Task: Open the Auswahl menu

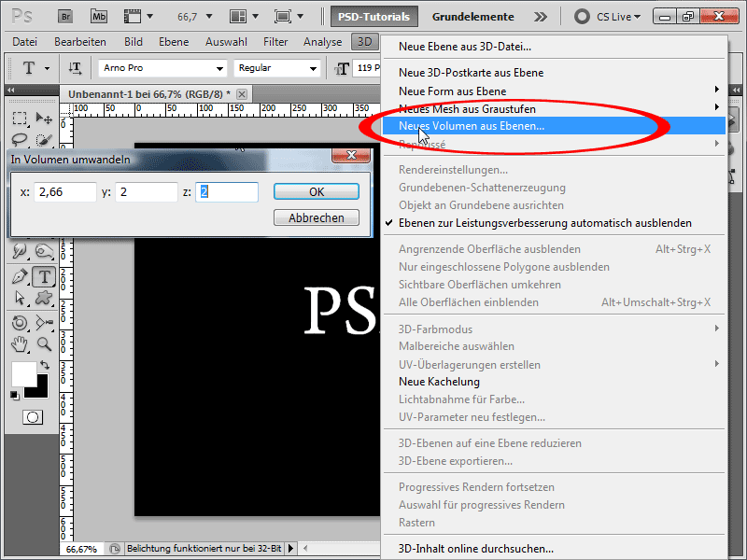Action: (x=226, y=42)
